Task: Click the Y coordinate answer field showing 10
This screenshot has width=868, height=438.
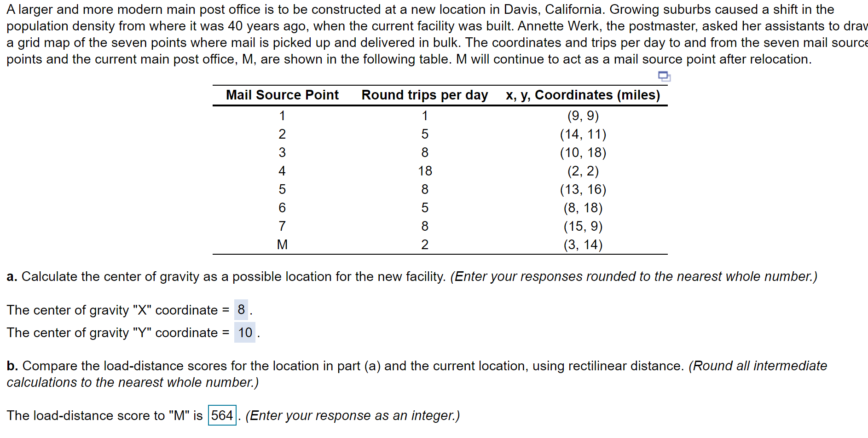Action: point(244,333)
